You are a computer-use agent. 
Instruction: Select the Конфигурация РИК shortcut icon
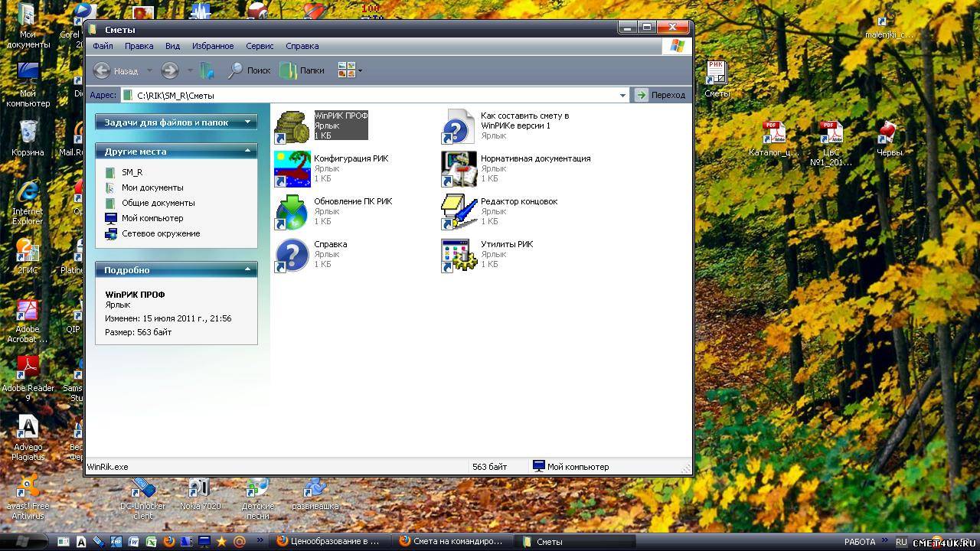tap(292, 169)
